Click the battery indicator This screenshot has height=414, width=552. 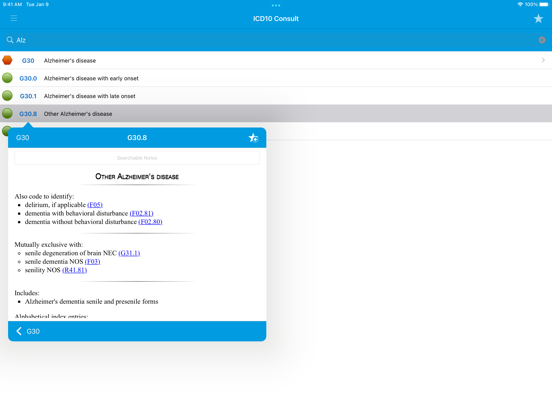point(544,4)
